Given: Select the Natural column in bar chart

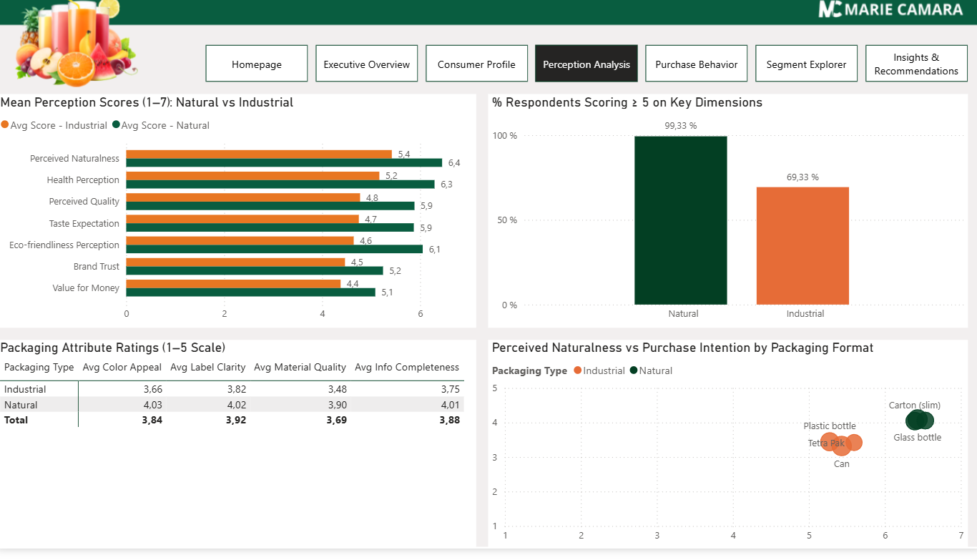Looking at the screenshot, I should click(680, 220).
